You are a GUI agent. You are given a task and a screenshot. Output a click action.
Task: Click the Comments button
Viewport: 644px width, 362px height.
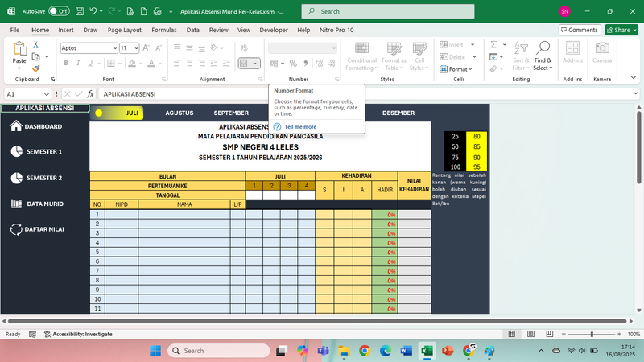click(579, 30)
